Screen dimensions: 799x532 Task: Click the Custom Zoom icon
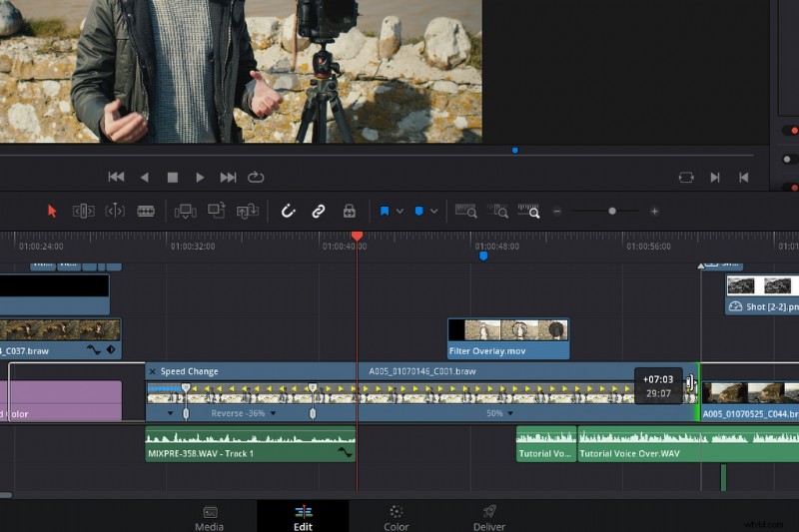[529, 211]
